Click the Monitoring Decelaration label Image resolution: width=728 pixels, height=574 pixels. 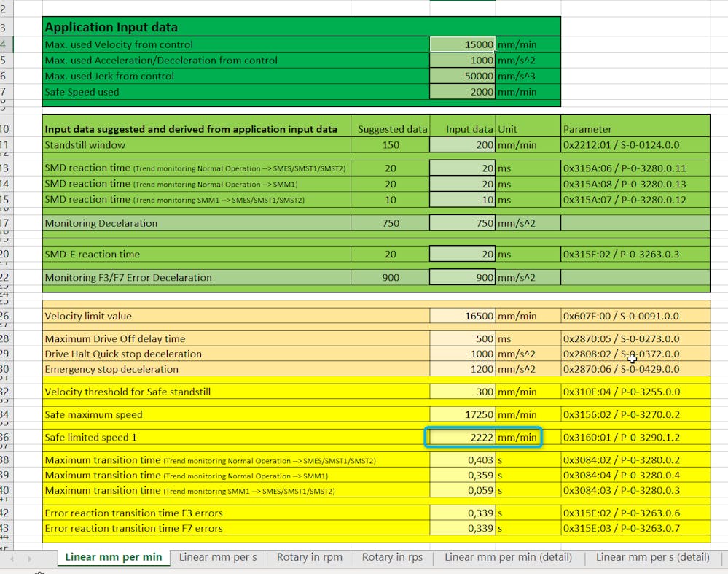click(101, 223)
